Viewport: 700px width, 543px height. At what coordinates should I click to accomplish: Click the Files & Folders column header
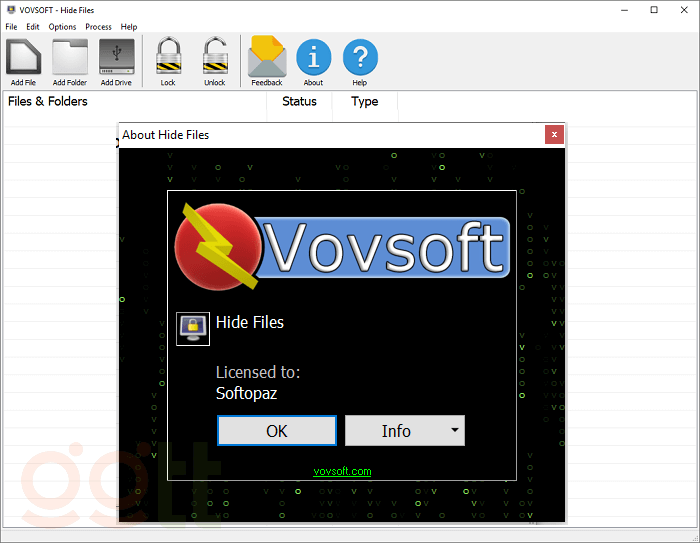pyautogui.click(x=48, y=102)
